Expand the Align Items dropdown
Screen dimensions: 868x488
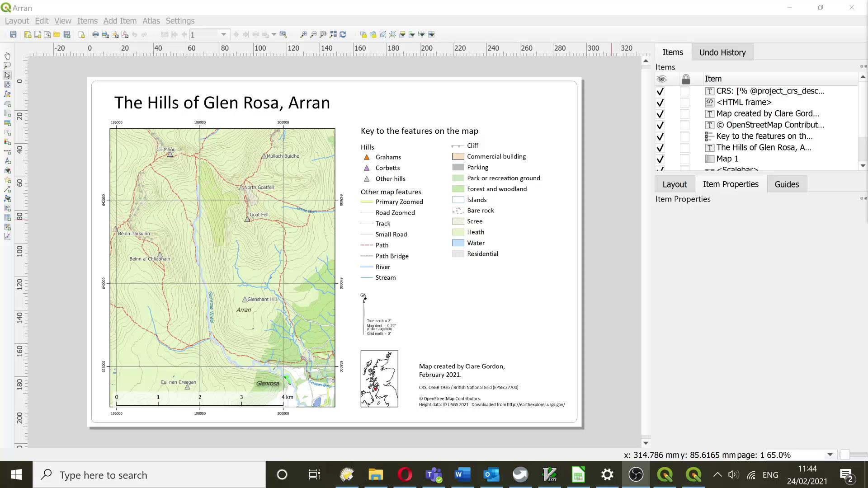(x=412, y=34)
